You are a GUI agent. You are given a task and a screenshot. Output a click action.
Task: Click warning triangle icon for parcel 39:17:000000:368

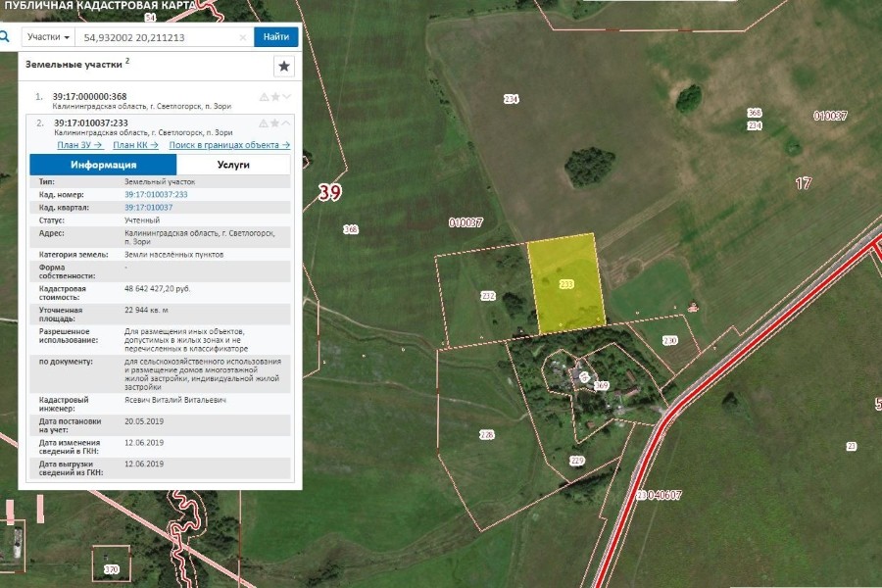[x=264, y=96]
